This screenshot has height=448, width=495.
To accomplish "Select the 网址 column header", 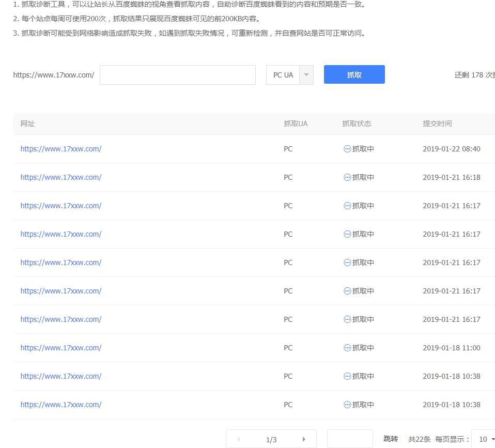I will point(27,123).
